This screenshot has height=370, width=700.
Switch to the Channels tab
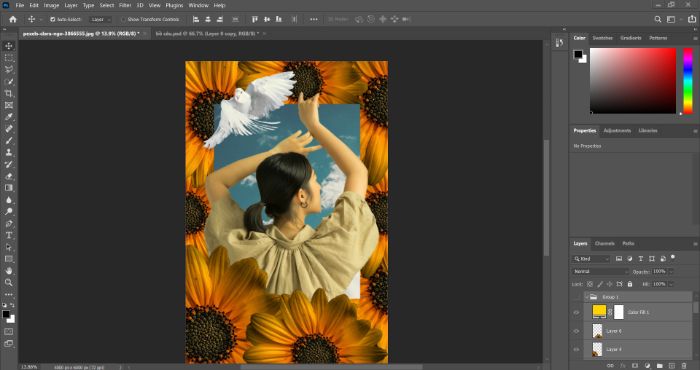[604, 244]
